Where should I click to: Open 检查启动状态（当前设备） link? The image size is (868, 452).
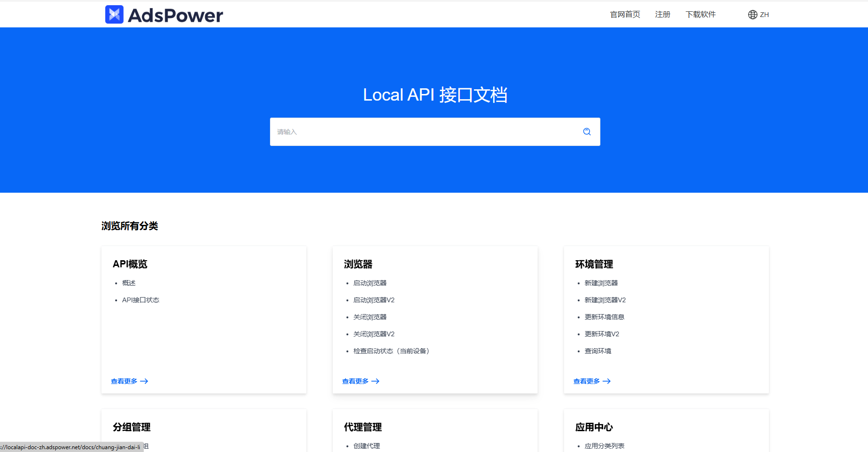pos(391,351)
